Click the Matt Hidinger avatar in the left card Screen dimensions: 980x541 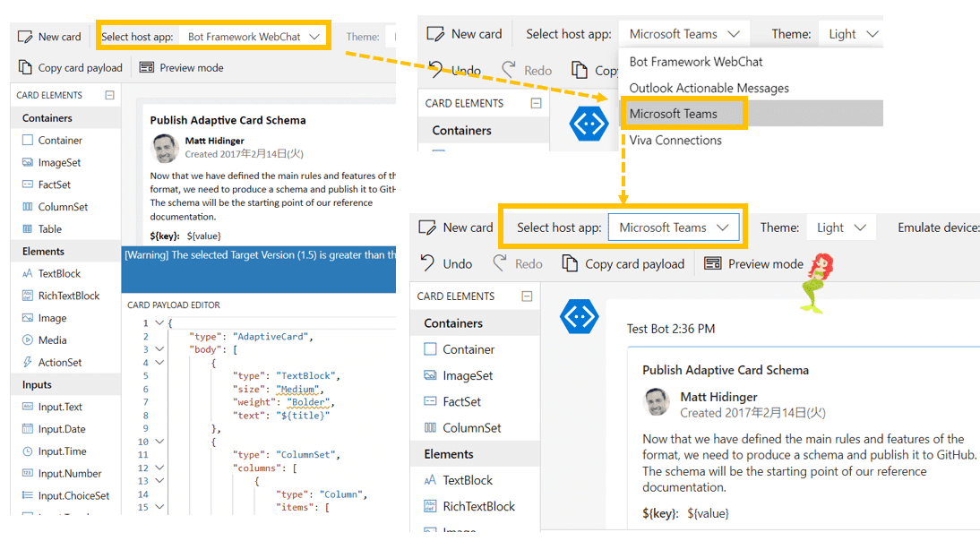(x=164, y=148)
